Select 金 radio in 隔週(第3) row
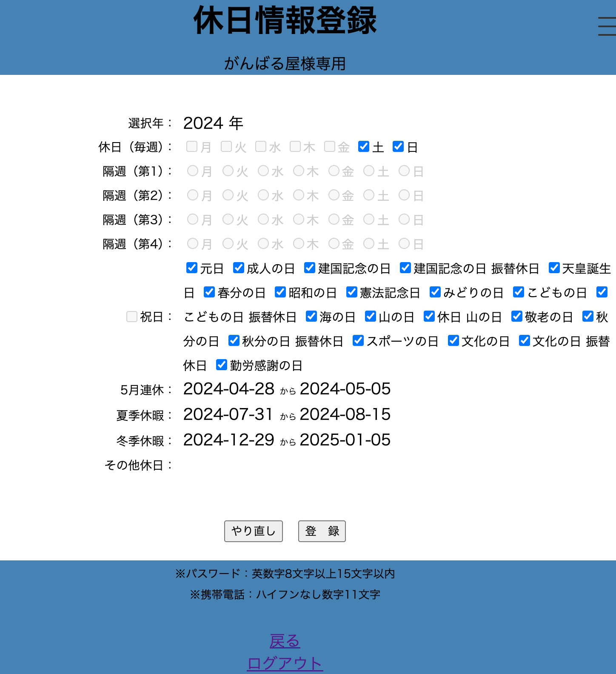This screenshot has width=616, height=674. (x=334, y=219)
